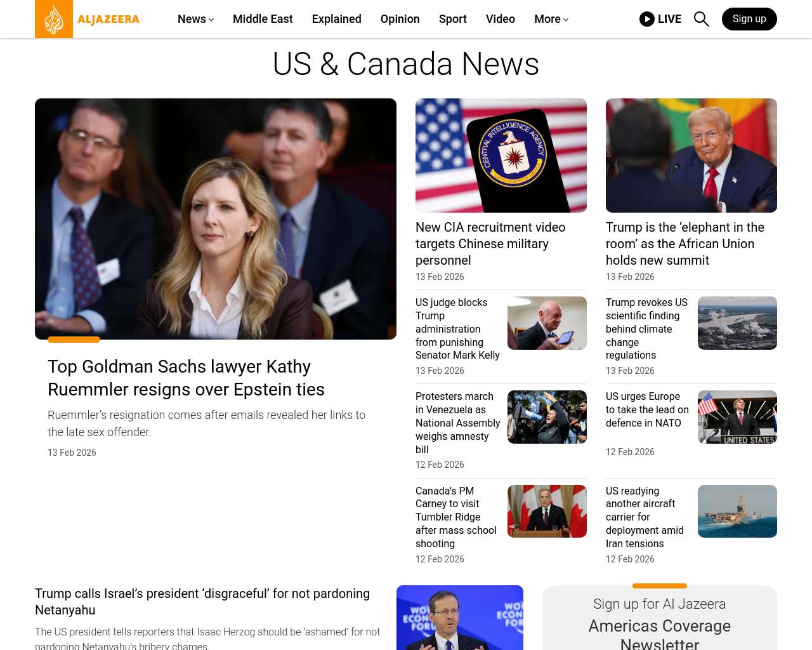Click the CIA seal phone image
The height and width of the screenshot is (650, 812).
point(501,156)
